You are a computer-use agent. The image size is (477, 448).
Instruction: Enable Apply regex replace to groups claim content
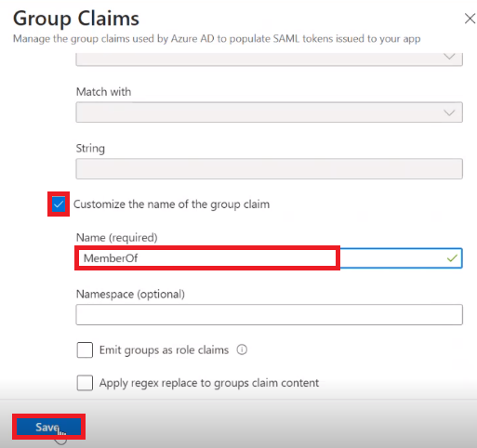(85, 383)
